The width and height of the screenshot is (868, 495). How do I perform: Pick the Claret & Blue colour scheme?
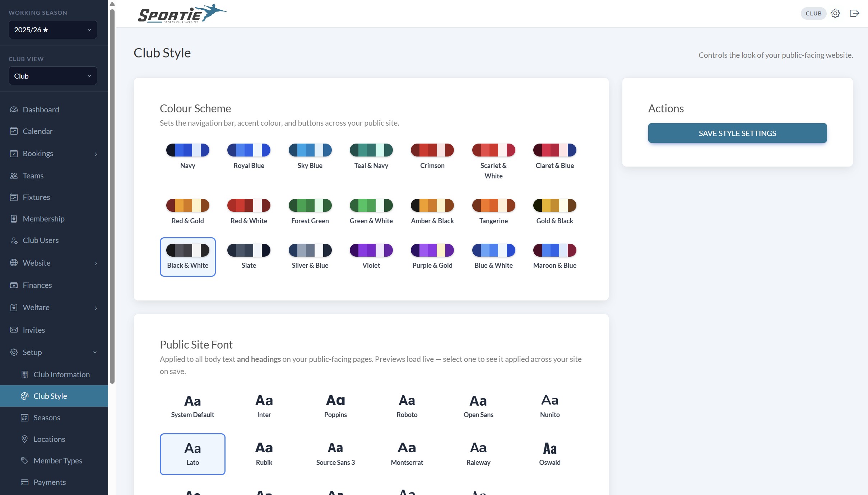coord(555,157)
